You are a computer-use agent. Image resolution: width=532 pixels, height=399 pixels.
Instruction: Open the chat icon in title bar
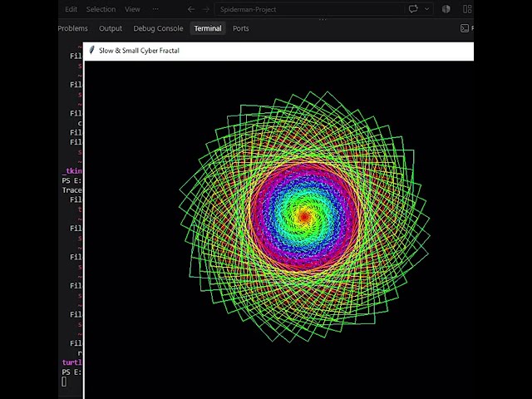click(x=413, y=9)
